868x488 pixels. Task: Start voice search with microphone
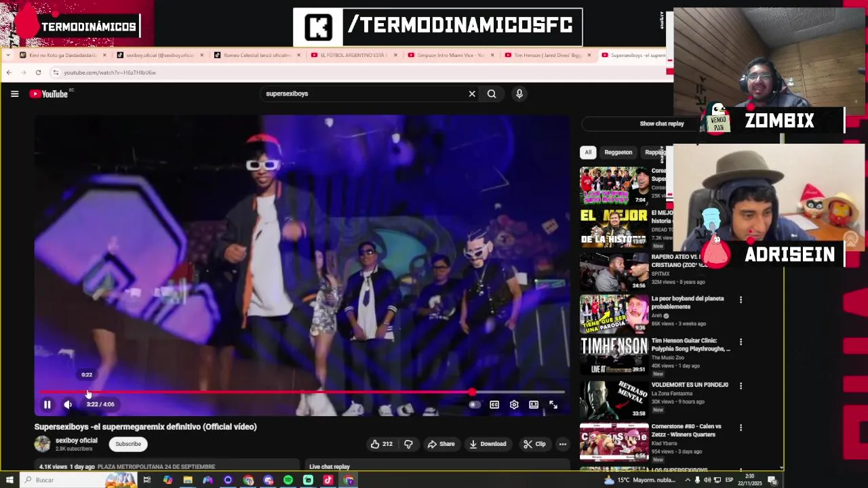(519, 94)
